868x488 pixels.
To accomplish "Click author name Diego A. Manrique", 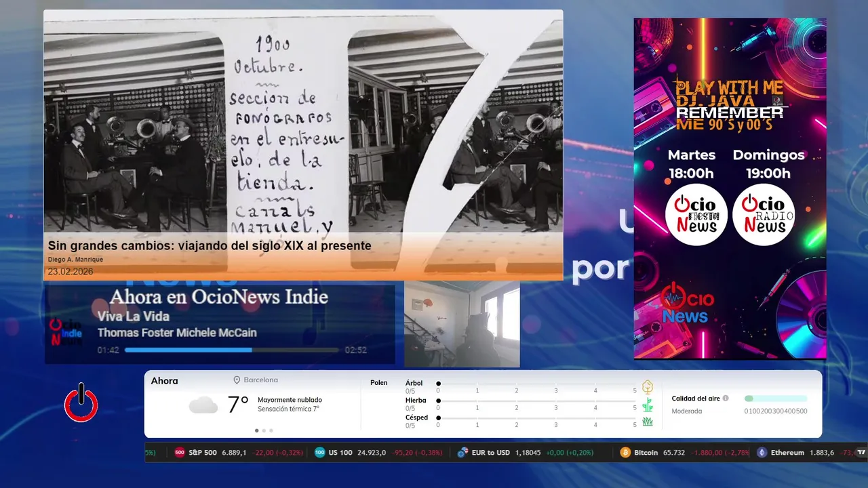I will [x=75, y=260].
